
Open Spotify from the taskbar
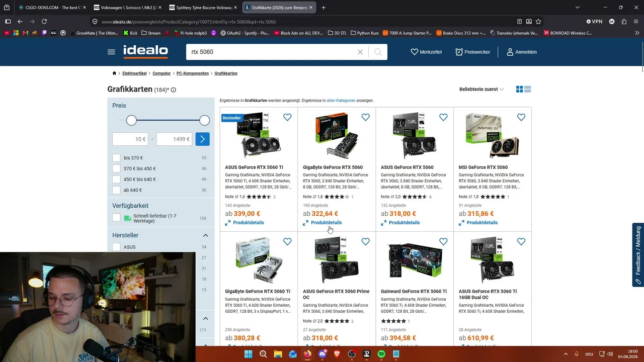point(381,354)
